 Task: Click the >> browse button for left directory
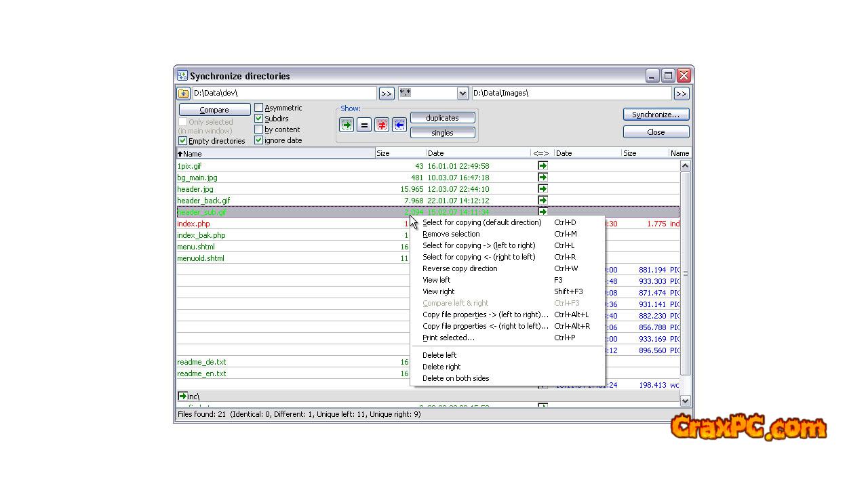(386, 94)
